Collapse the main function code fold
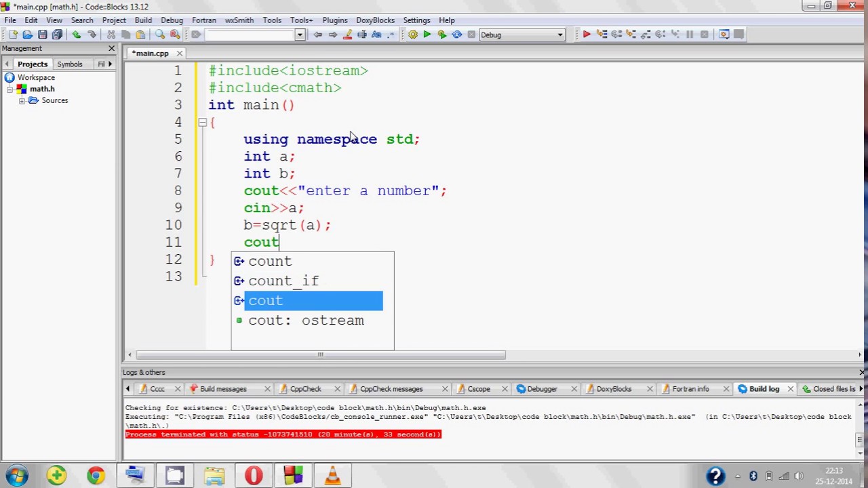Screen dimensions: 868x488 (x=202, y=122)
